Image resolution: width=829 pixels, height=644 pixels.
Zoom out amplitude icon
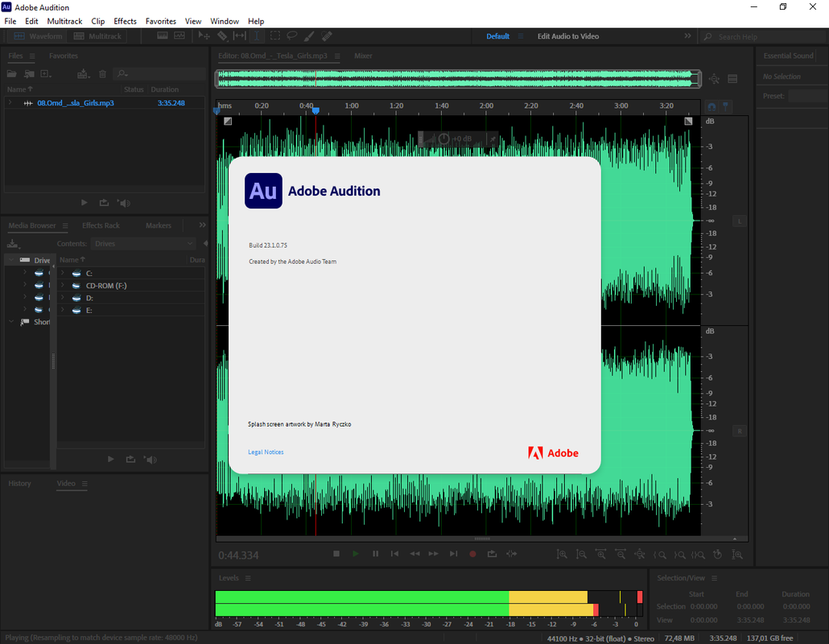tap(581, 554)
